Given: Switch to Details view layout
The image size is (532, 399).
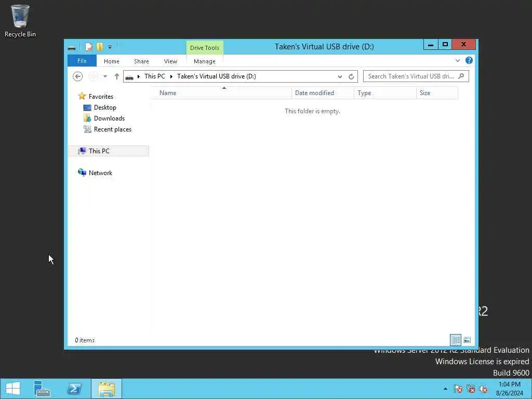Looking at the screenshot, I should coord(455,340).
